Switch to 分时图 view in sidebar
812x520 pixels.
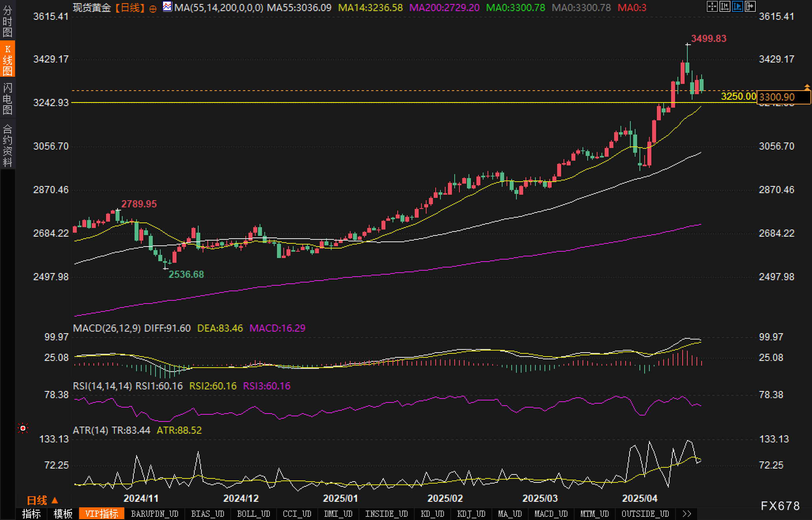tap(8, 21)
